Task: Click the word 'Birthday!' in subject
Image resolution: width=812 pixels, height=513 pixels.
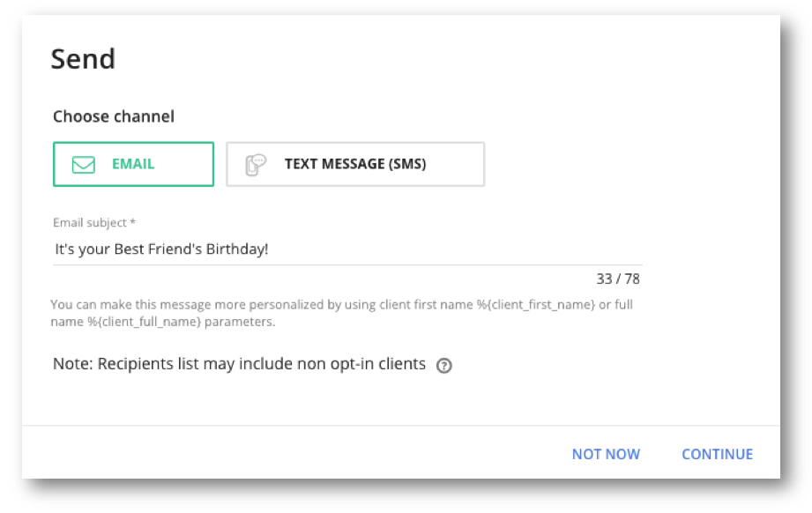Action: pos(236,249)
